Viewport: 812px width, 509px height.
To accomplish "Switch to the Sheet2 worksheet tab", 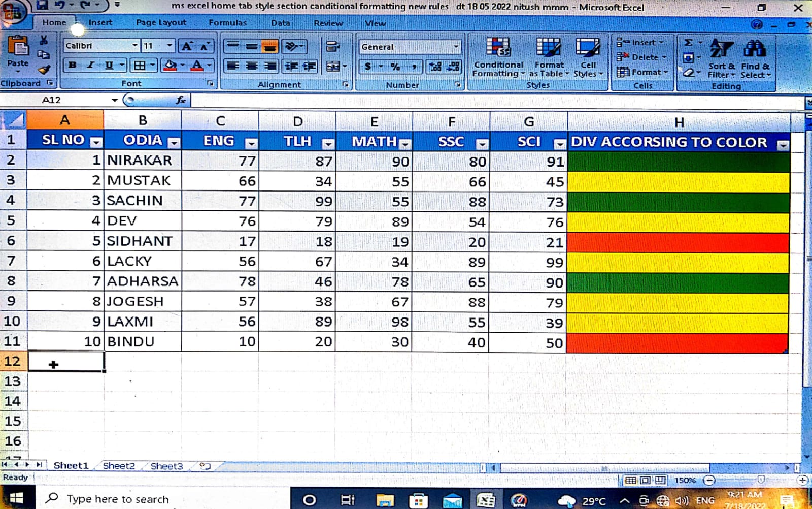I will 119,466.
